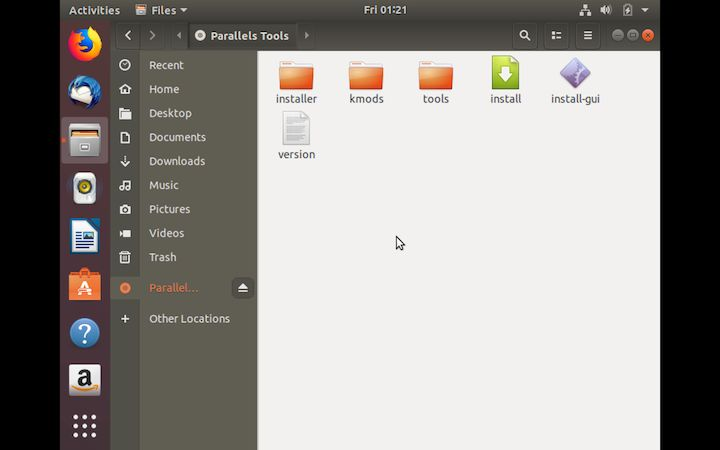The image size is (720, 450).
Task: Click the Parallels disc icon in the sidebar
Action: (x=125, y=288)
